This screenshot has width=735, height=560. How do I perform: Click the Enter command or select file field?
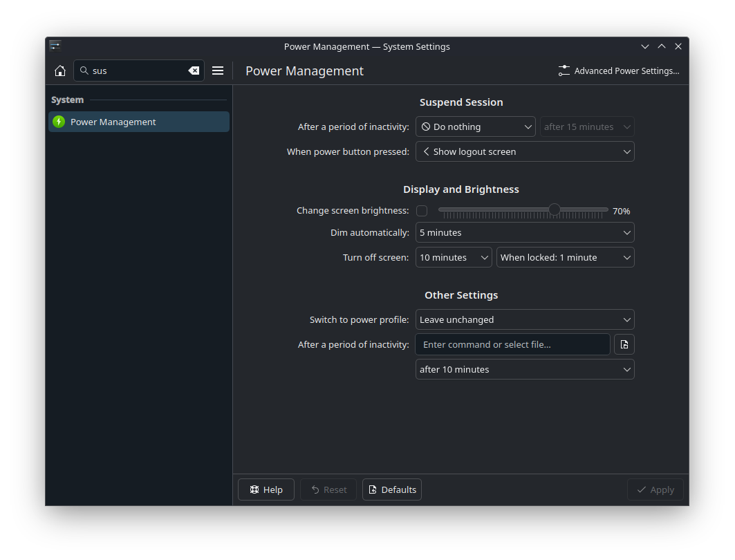pyautogui.click(x=512, y=344)
